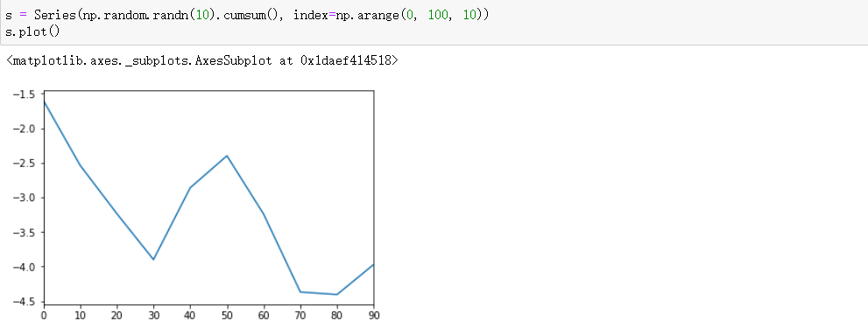Click the x-axis label 30

[153, 316]
